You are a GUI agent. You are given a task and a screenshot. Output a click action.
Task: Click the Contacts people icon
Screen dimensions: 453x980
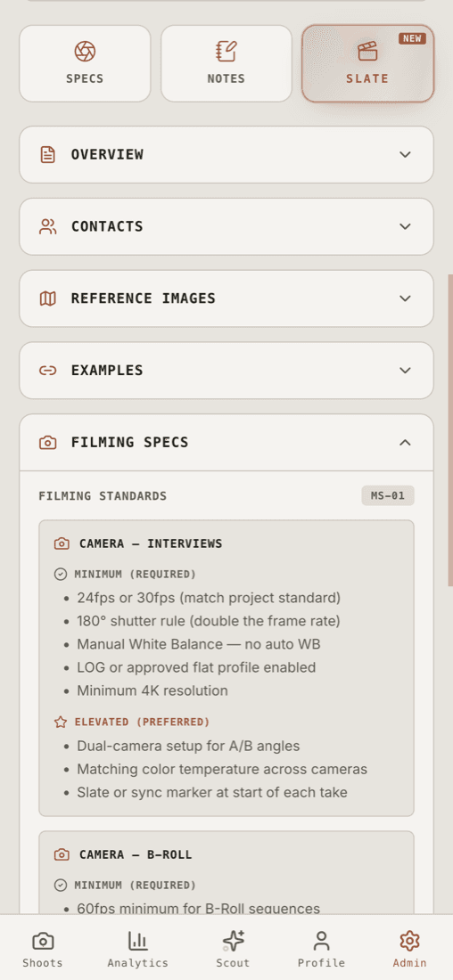[x=47, y=226]
